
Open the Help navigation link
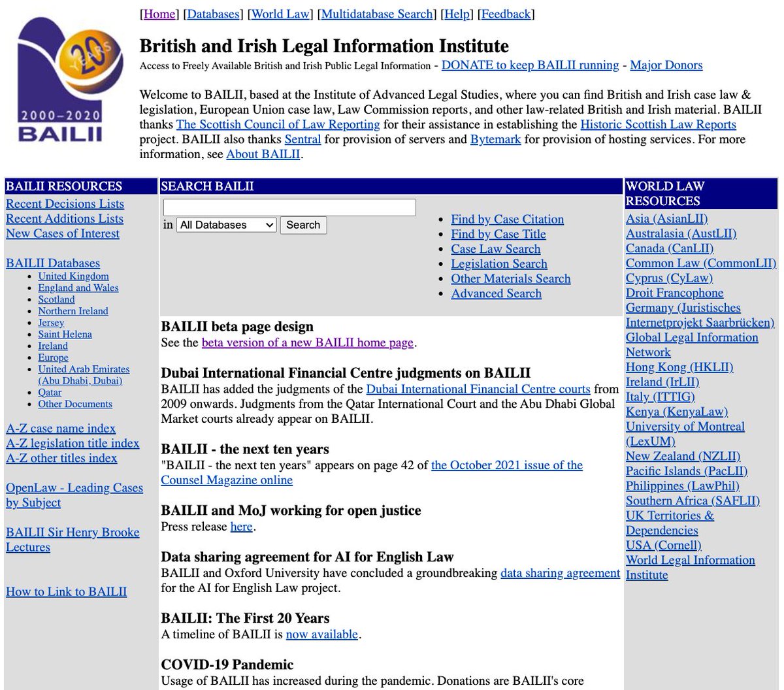457,14
